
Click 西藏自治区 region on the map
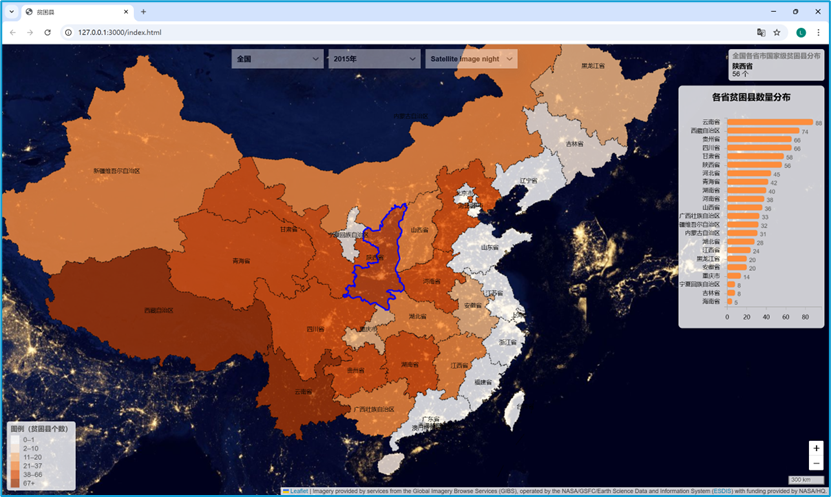tap(159, 310)
